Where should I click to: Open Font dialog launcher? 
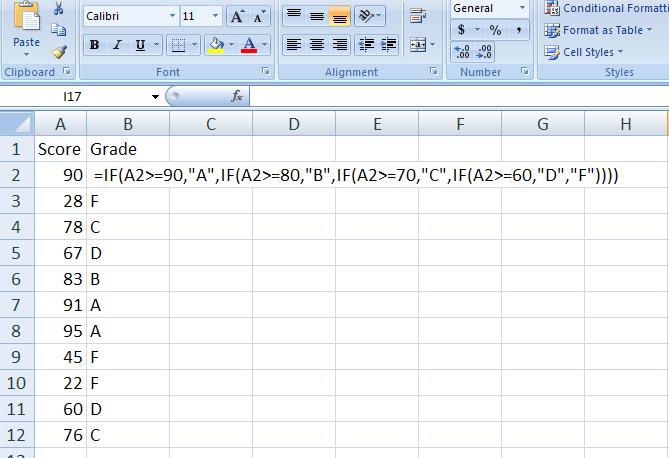click(266, 71)
